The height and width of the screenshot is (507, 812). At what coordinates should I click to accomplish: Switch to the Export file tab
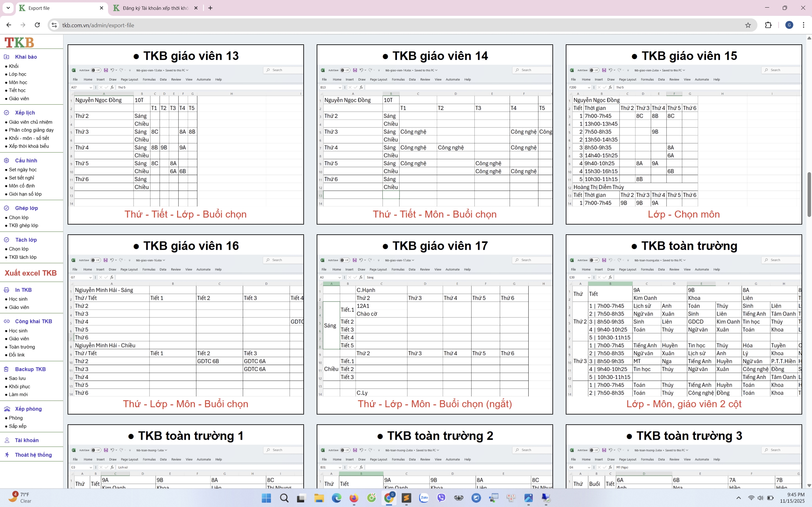62,8
